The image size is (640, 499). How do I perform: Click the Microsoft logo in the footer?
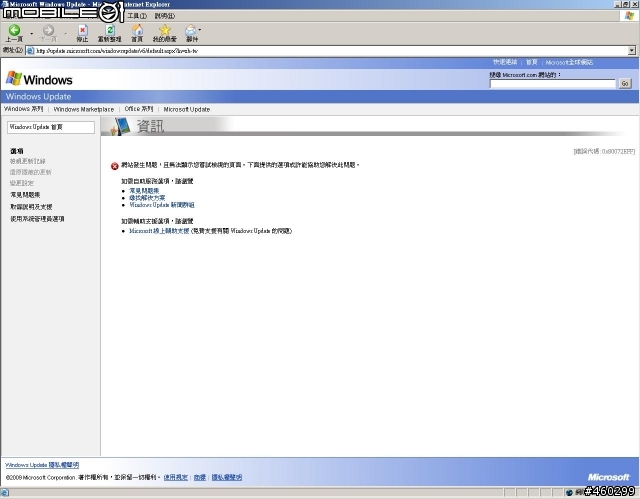tap(608, 477)
